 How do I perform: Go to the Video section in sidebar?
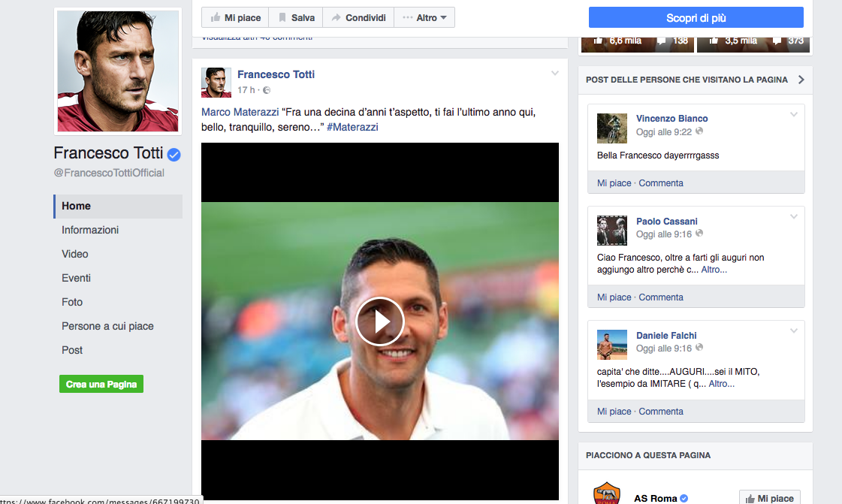(x=75, y=254)
